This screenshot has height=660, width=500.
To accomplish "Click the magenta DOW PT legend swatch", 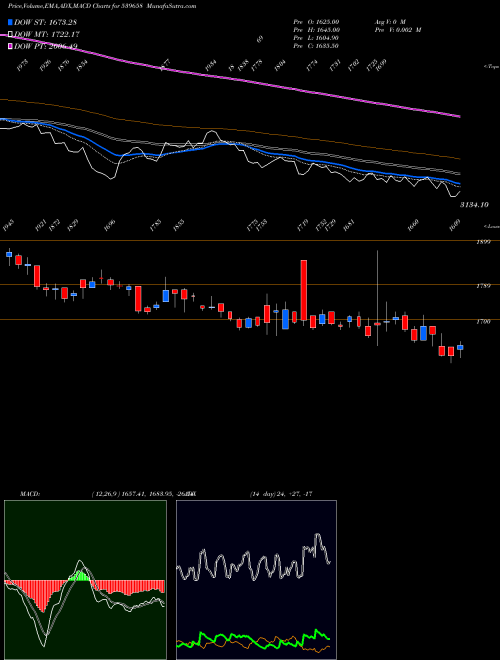I will coord(11,46).
